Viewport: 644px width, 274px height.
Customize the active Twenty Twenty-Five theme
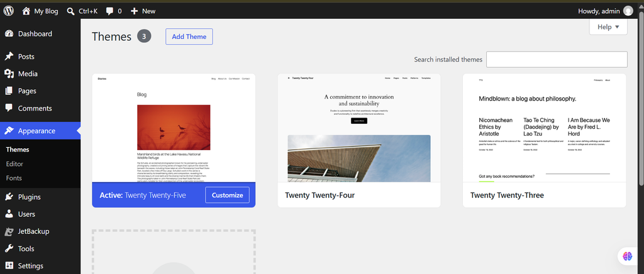227,195
